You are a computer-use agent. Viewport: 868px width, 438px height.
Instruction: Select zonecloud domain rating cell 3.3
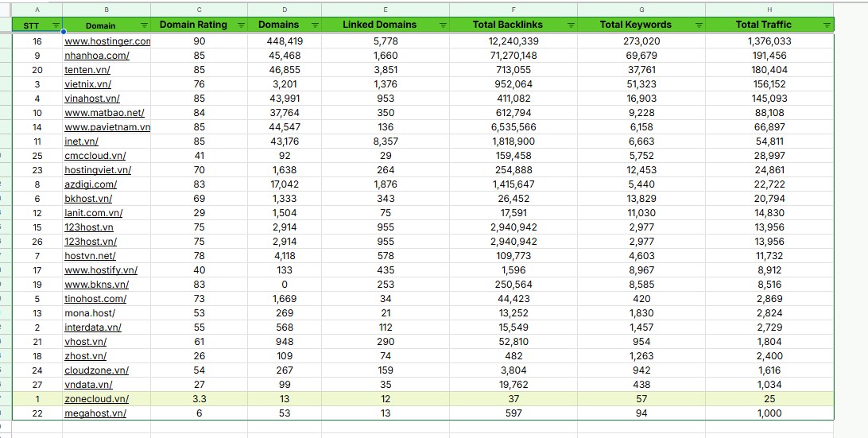200,399
